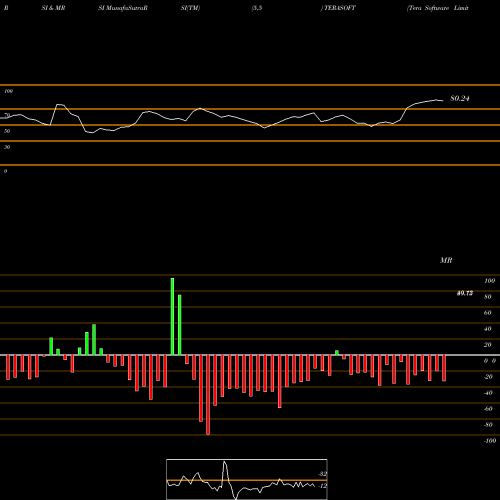Click the -60 label on the MR axis
500x500 pixels.
click(x=488, y=409)
